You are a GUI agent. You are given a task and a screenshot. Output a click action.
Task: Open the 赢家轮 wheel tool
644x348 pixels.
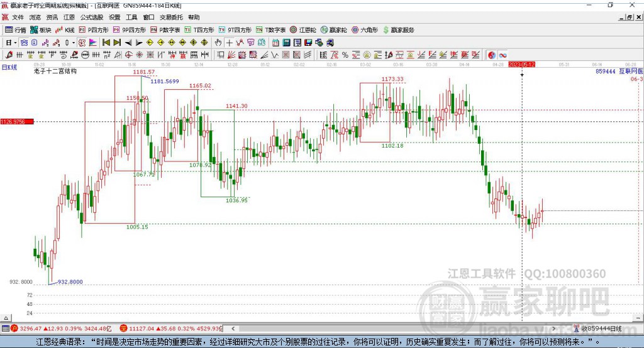334,30
